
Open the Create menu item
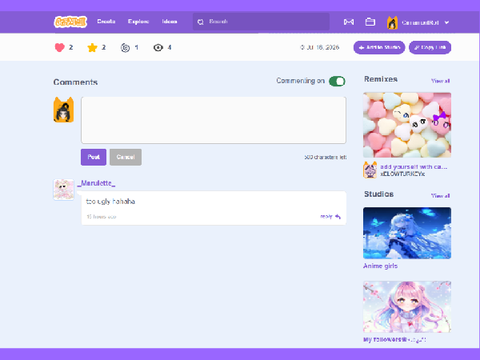click(106, 21)
